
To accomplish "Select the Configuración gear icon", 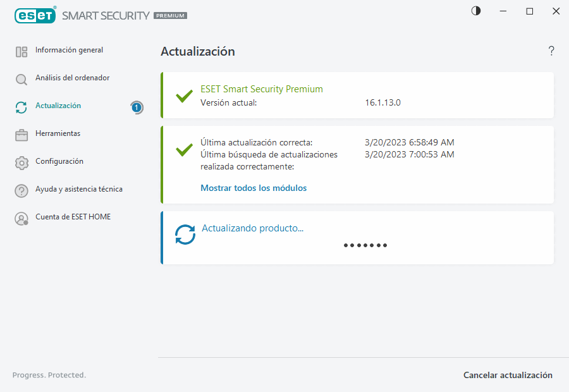I will coord(21,161).
